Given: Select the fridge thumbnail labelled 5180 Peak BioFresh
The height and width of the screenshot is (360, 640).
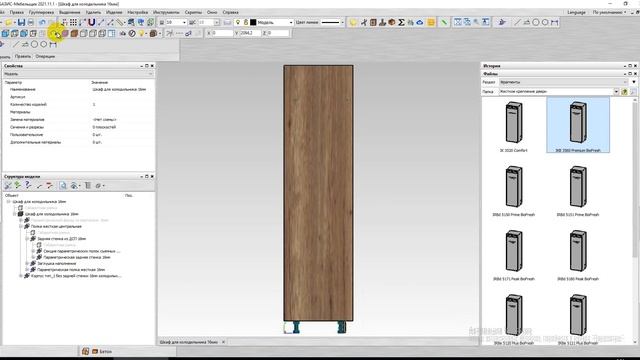Looking at the screenshot, I should tap(578, 255).
